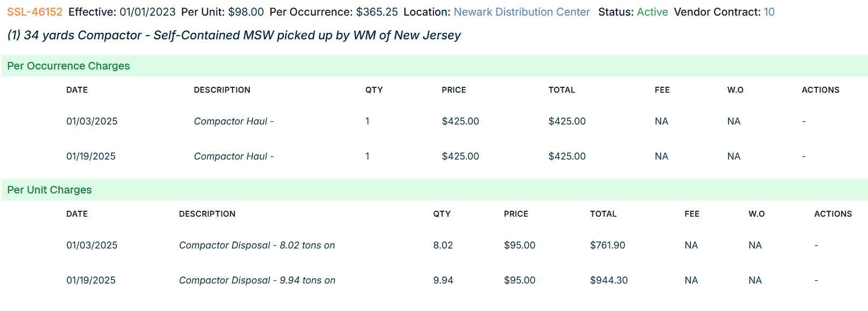Sort Per Occurrence table by PRICE header
Screen dimensions: 868x311
[x=453, y=90]
